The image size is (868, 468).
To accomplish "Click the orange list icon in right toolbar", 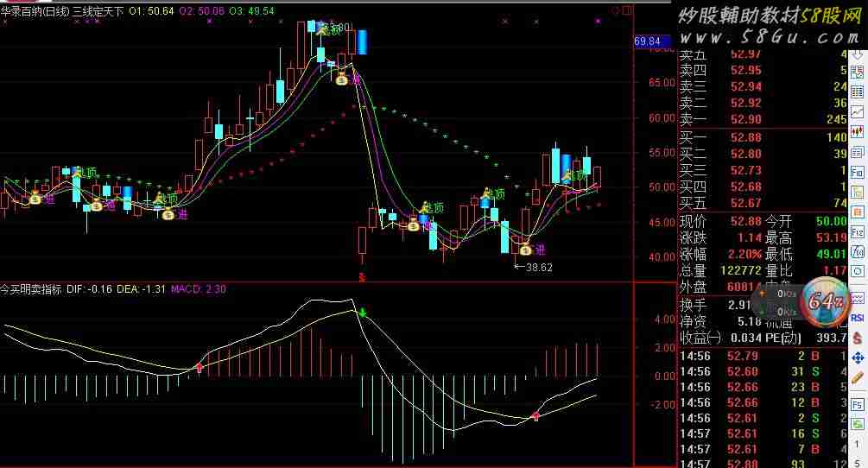I will [858, 212].
